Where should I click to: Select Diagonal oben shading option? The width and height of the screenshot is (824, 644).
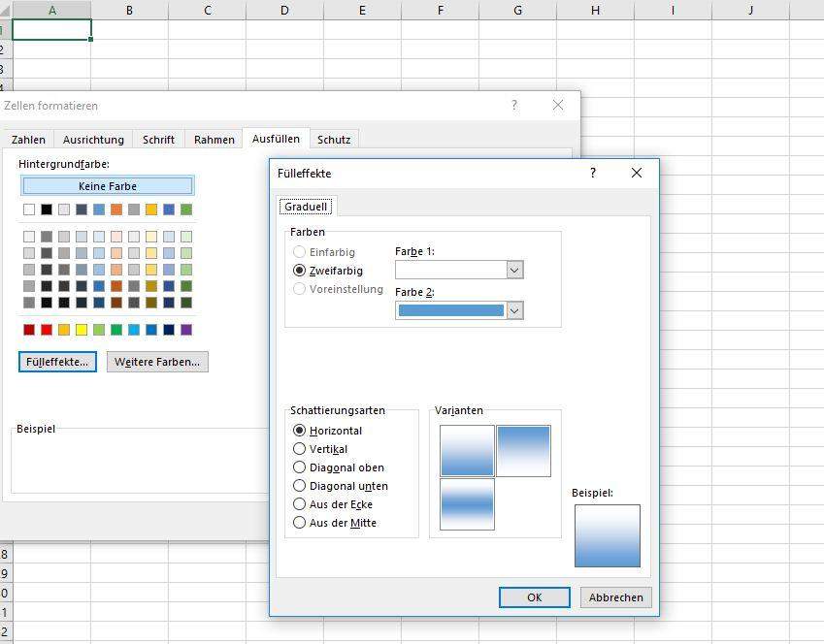point(300,467)
